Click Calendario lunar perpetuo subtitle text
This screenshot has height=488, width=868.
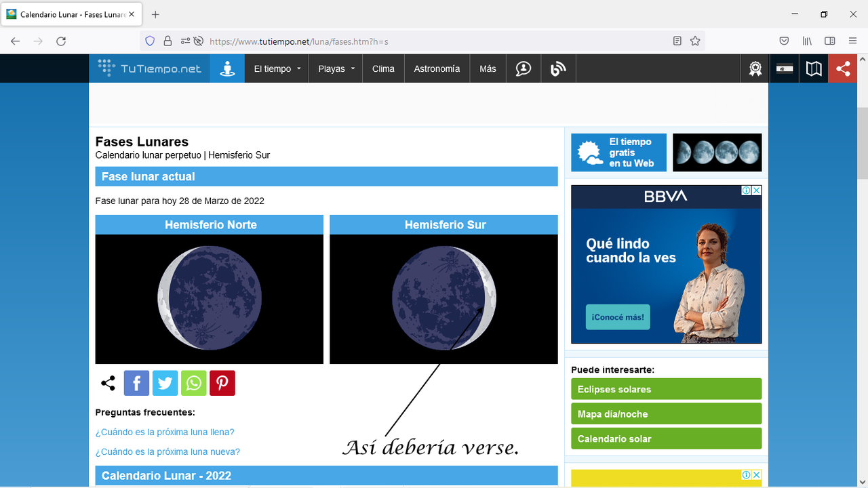pos(149,155)
